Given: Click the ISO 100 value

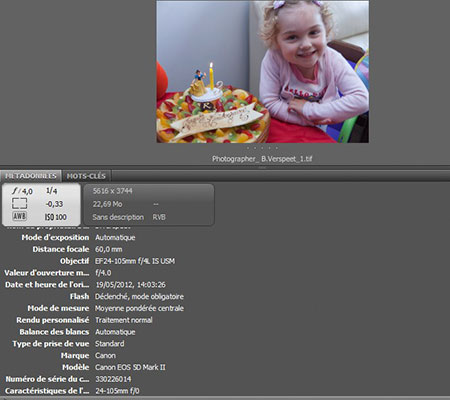Looking at the screenshot, I should click(56, 217).
